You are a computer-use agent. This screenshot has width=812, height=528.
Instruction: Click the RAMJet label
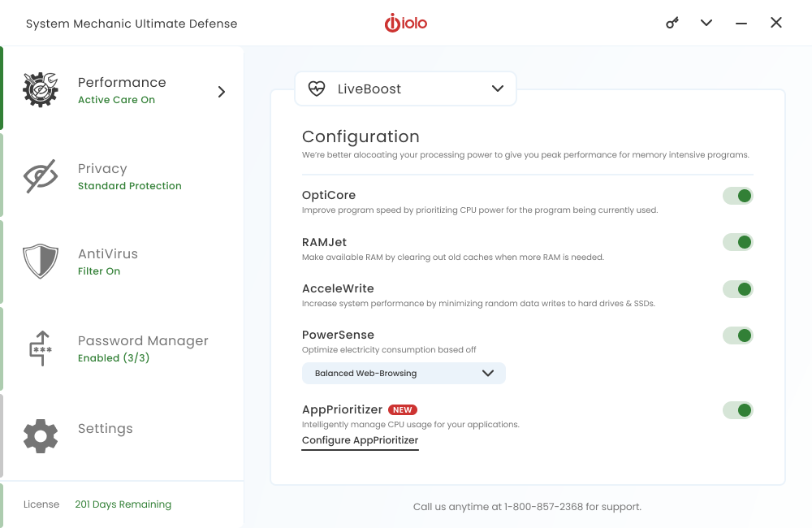coord(324,242)
